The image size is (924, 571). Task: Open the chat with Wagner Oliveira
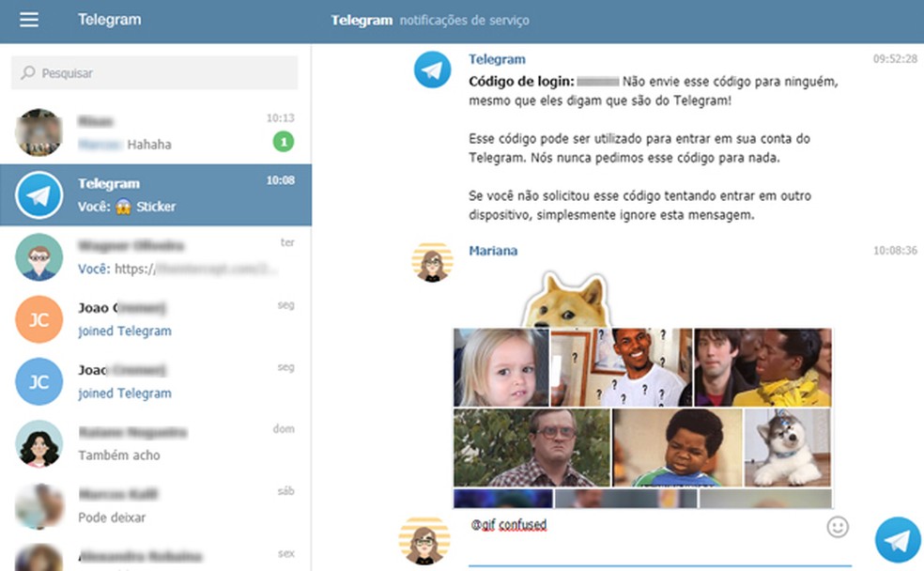coord(155,256)
